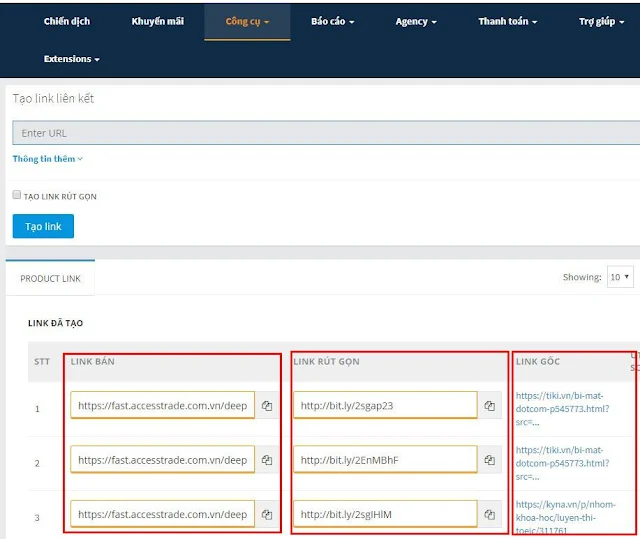Image resolution: width=640 pixels, height=539 pixels.
Task: Click the LINK ĐÃ TẠO heading
Action: 56,323
